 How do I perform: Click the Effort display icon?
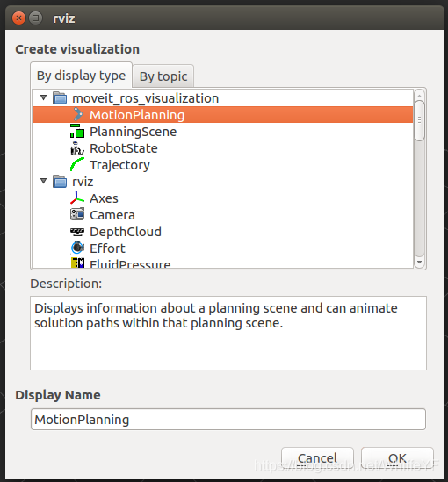(x=77, y=248)
